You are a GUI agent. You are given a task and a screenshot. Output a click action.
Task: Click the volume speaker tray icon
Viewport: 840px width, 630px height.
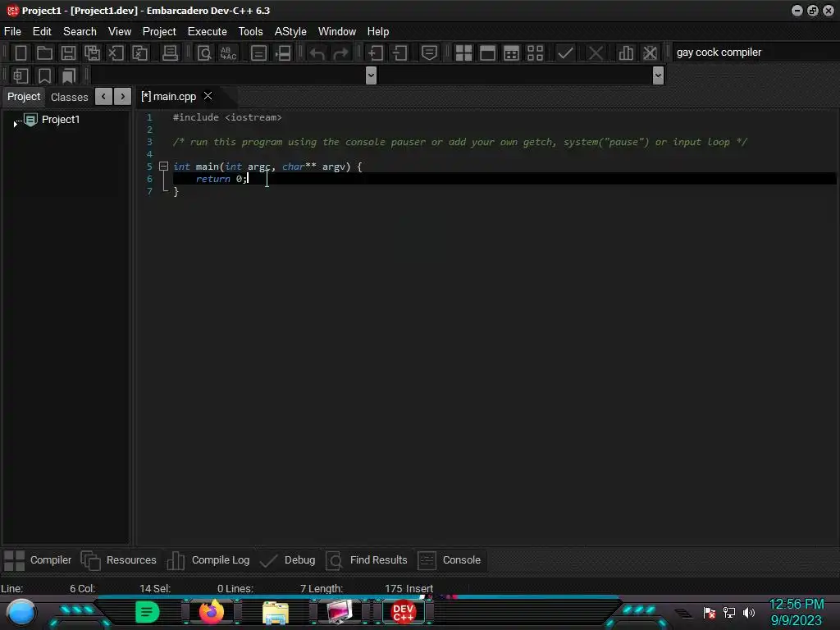749,612
